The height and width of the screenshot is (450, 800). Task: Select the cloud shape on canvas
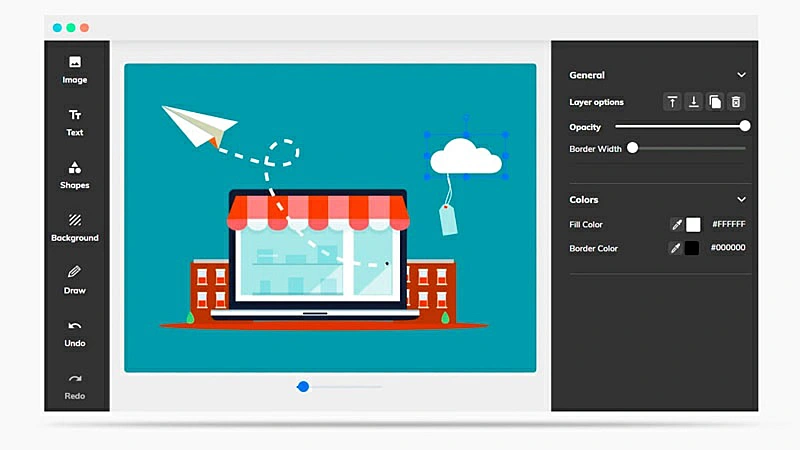coord(466,156)
